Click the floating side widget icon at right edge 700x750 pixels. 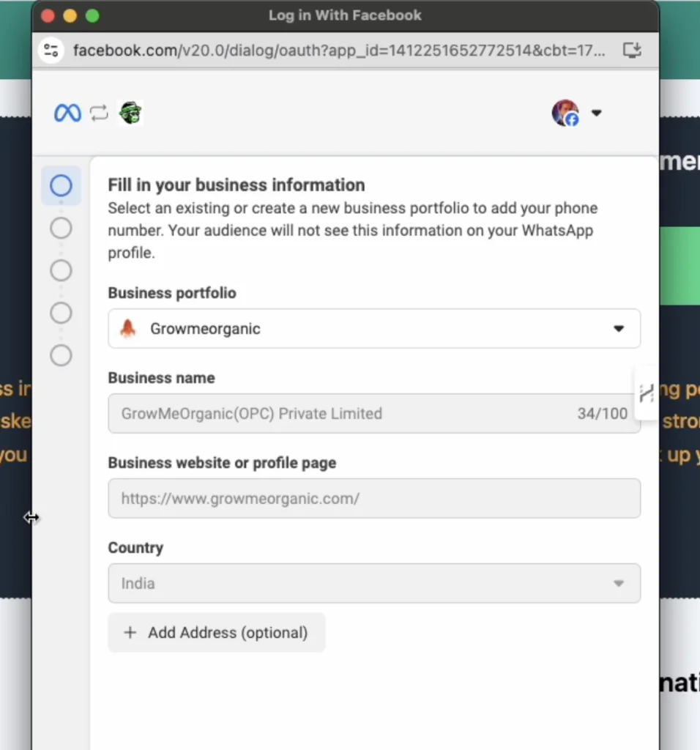647,393
